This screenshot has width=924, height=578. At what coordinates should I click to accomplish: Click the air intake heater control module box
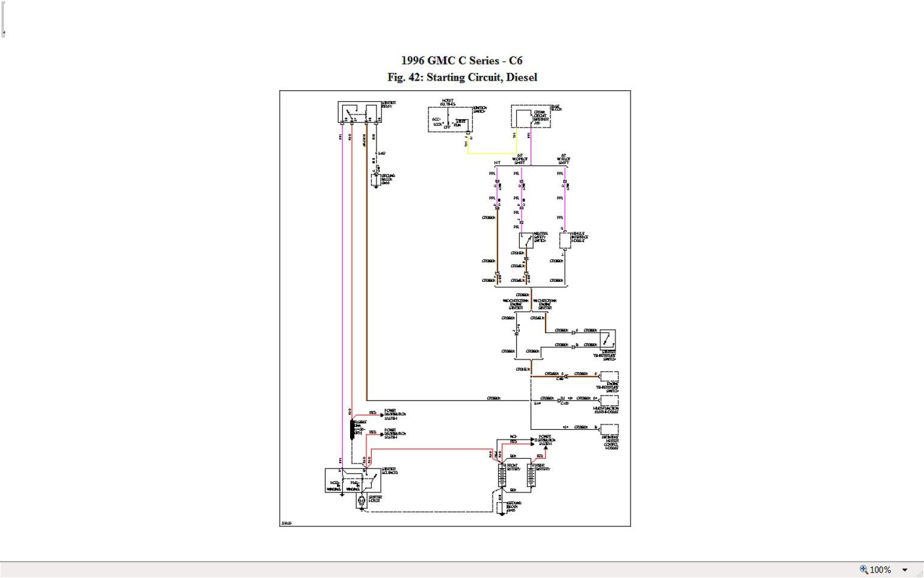point(609,430)
